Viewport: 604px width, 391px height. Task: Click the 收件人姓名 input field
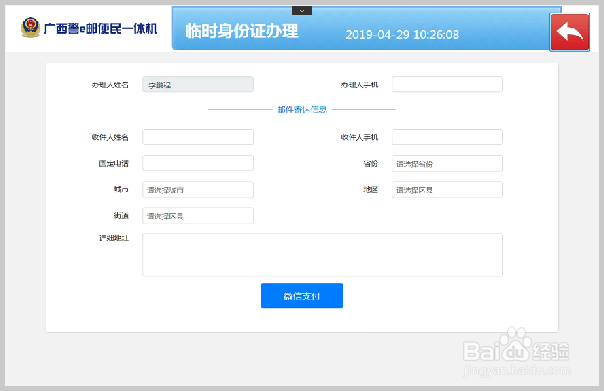(x=198, y=137)
